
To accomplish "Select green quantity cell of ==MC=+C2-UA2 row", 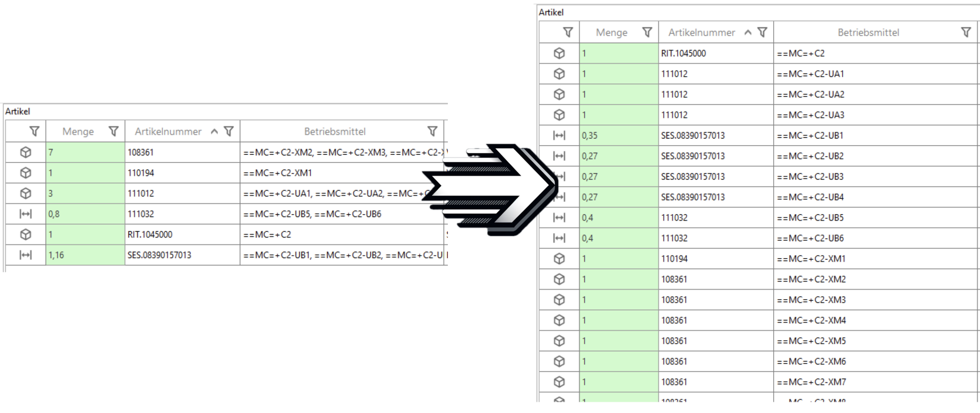I will tap(619, 95).
